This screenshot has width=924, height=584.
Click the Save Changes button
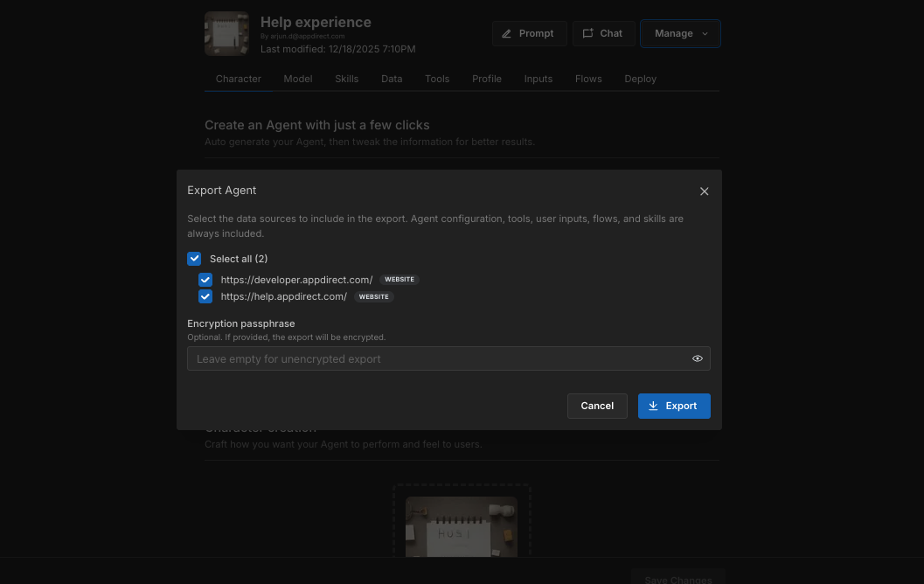click(x=677, y=579)
